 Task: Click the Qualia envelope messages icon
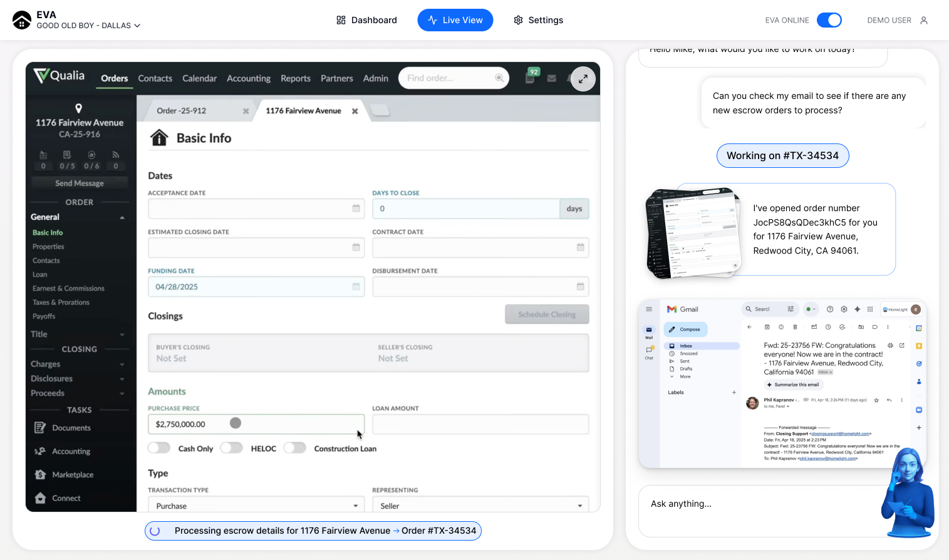552,79
